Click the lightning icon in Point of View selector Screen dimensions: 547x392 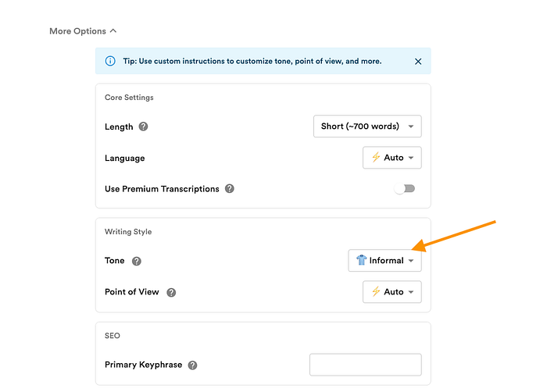click(376, 292)
